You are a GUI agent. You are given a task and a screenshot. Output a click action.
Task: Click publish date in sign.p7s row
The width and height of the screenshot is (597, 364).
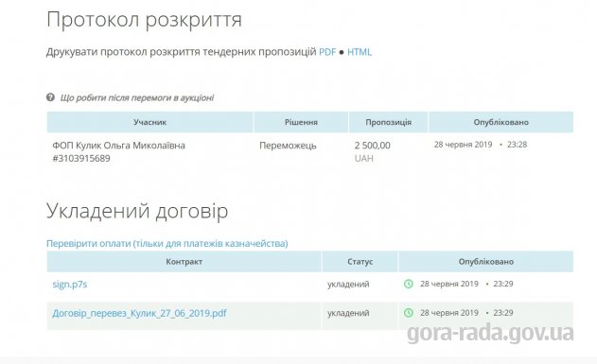point(466,284)
